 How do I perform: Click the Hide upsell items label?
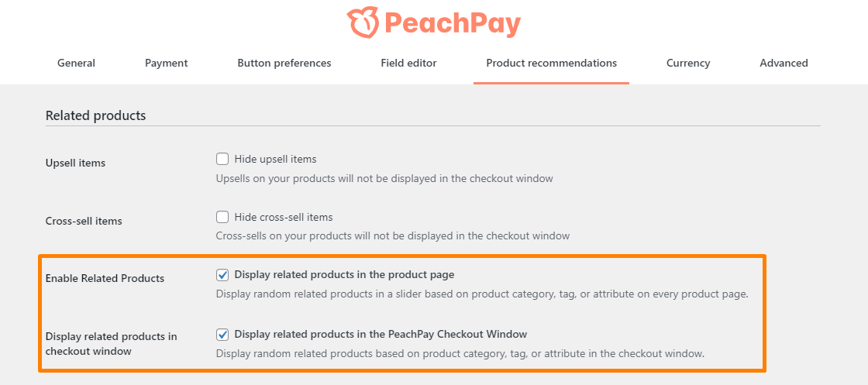coord(276,160)
